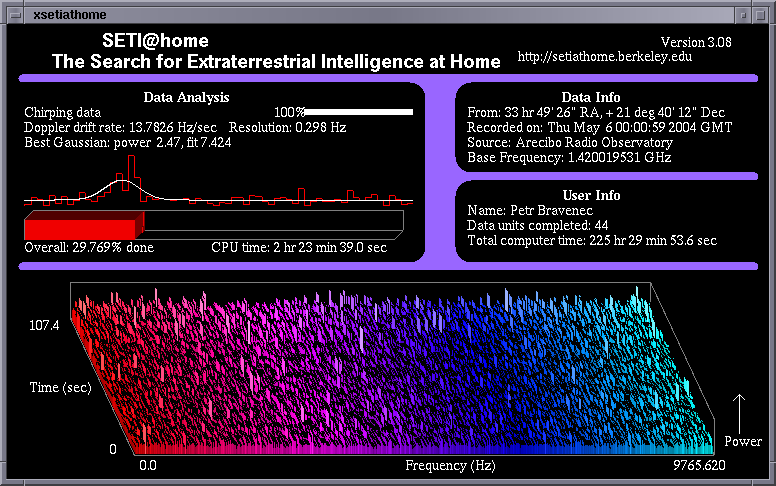Screen dimensions: 776x486
Task: Click the Resolution 0.298 Hz text
Action: click(287, 127)
